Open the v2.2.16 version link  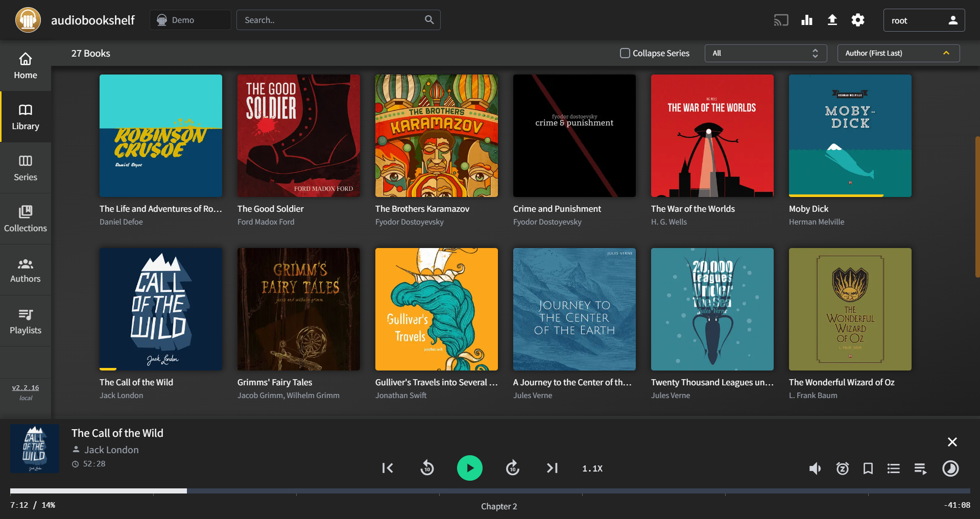(x=26, y=387)
